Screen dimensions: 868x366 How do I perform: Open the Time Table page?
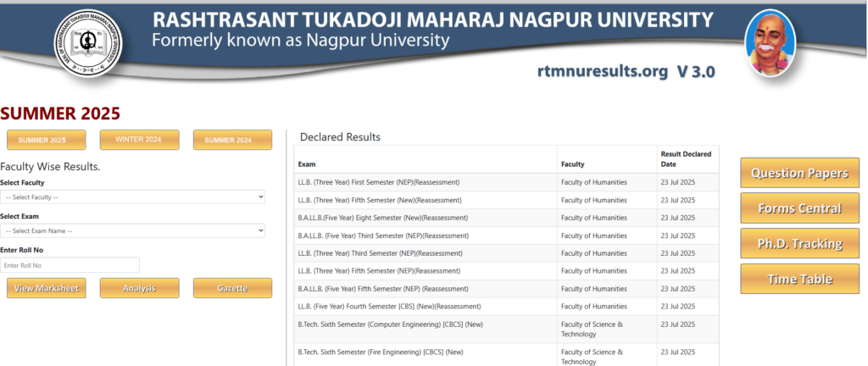pyautogui.click(x=799, y=280)
